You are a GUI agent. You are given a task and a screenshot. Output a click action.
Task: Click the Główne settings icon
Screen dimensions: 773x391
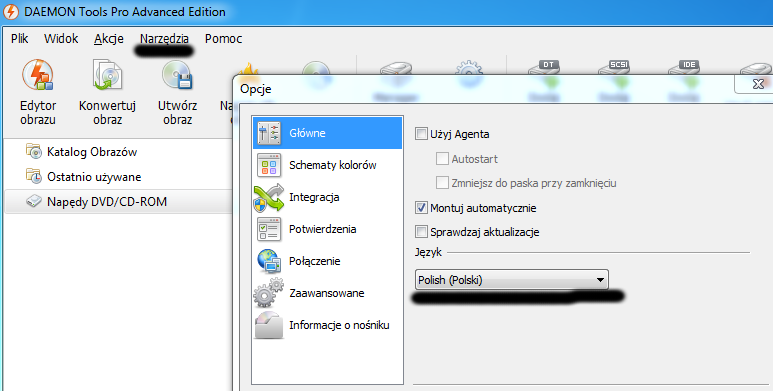tap(269, 133)
